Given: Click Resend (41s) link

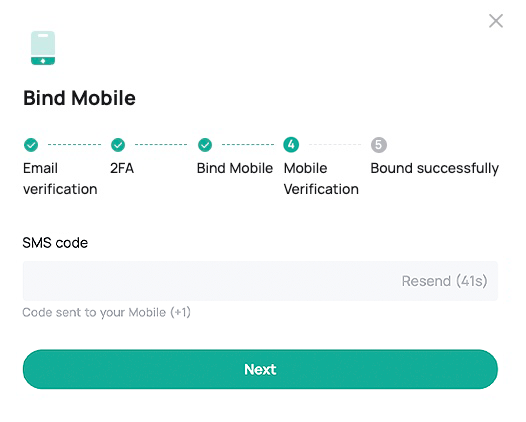Looking at the screenshot, I should (x=444, y=281).
